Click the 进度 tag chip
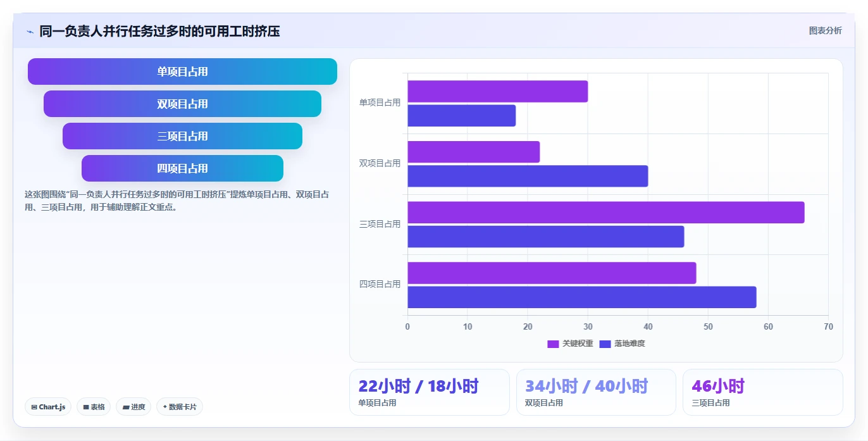 133,407
